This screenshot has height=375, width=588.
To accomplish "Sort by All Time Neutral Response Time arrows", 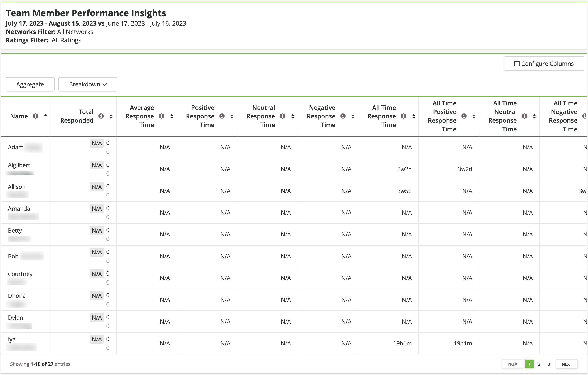I will 535,116.
